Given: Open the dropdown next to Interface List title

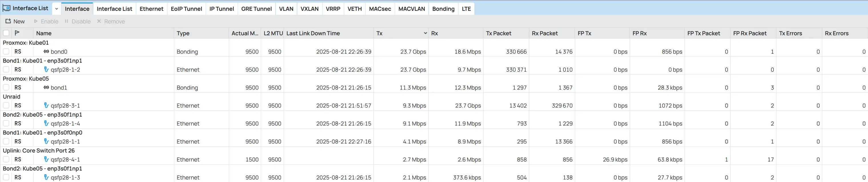Looking at the screenshot, I should 57,9.
